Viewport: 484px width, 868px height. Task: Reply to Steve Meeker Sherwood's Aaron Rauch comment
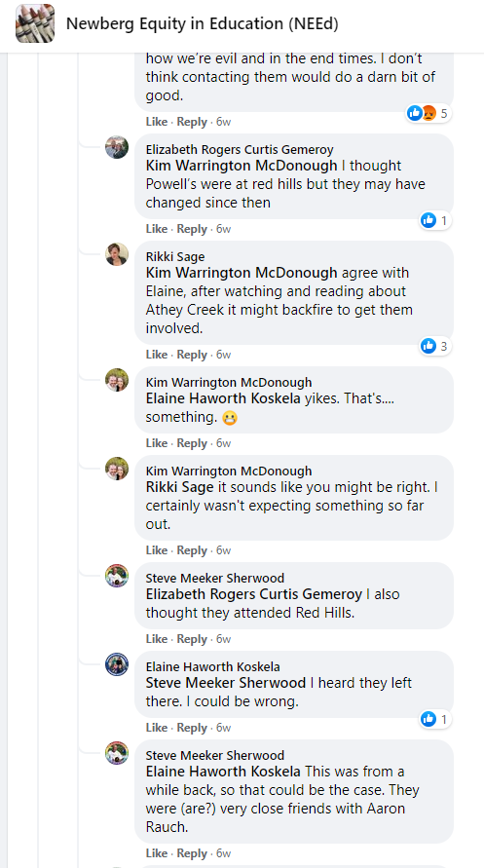point(192,853)
